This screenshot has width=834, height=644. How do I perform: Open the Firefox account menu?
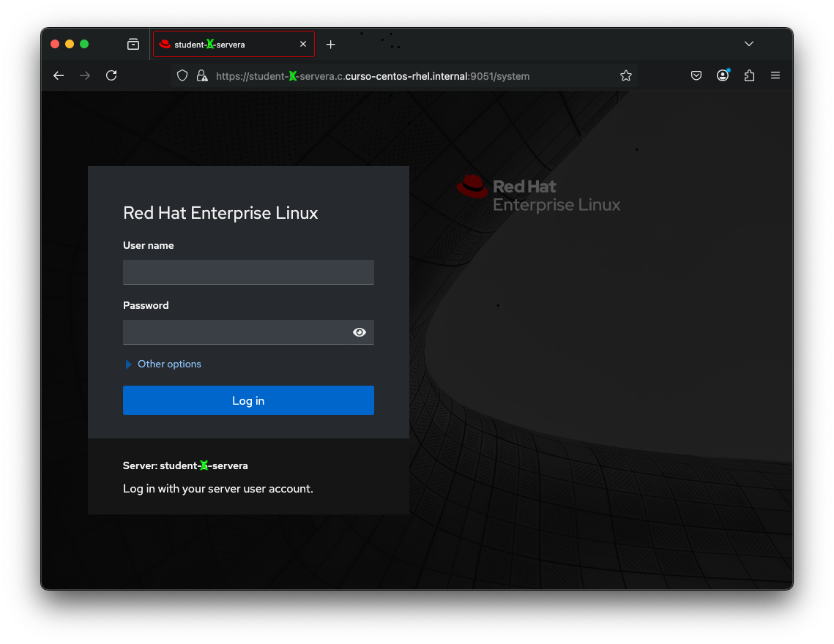pyautogui.click(x=722, y=75)
